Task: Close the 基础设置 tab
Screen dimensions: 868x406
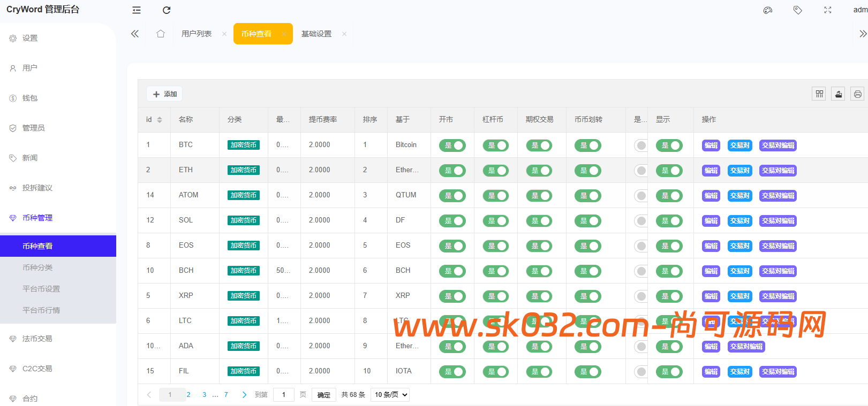Action: tap(344, 34)
